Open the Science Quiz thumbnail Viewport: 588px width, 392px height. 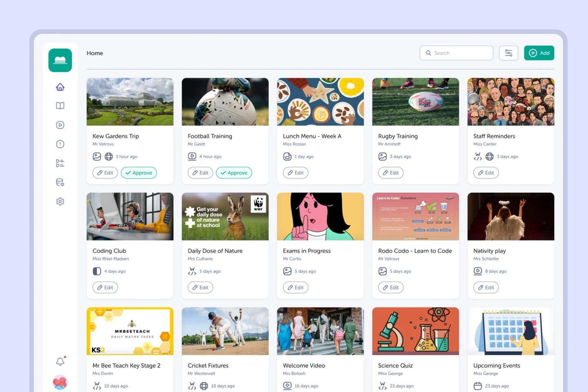pyautogui.click(x=416, y=331)
